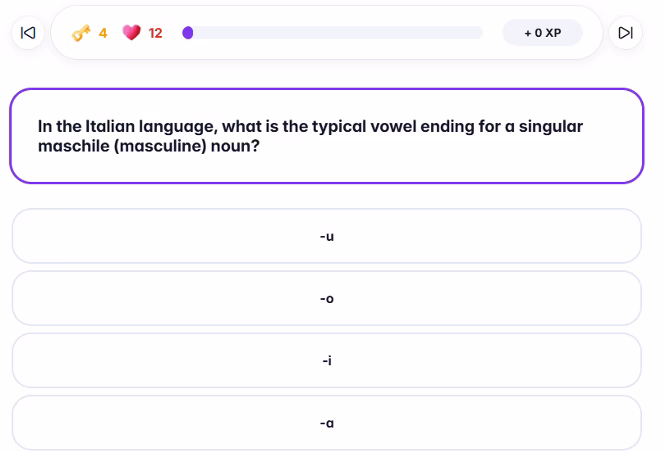Viewport: 664px width, 452px height.
Task: Choose the -i answer option
Action: pyautogui.click(x=326, y=360)
